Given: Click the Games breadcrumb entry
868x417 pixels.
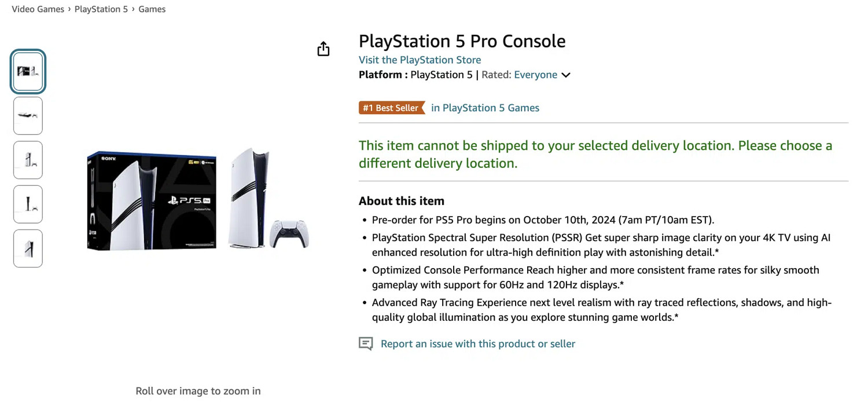Looking at the screenshot, I should [x=152, y=9].
